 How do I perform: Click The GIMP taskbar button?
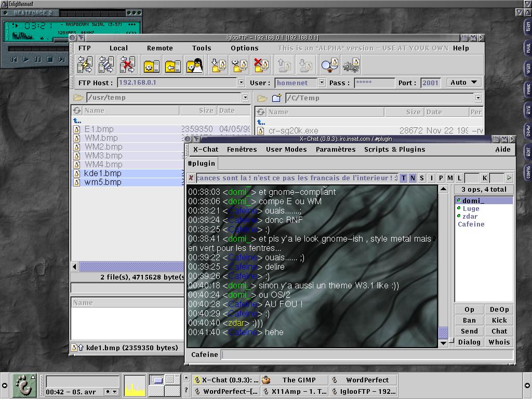point(295,380)
